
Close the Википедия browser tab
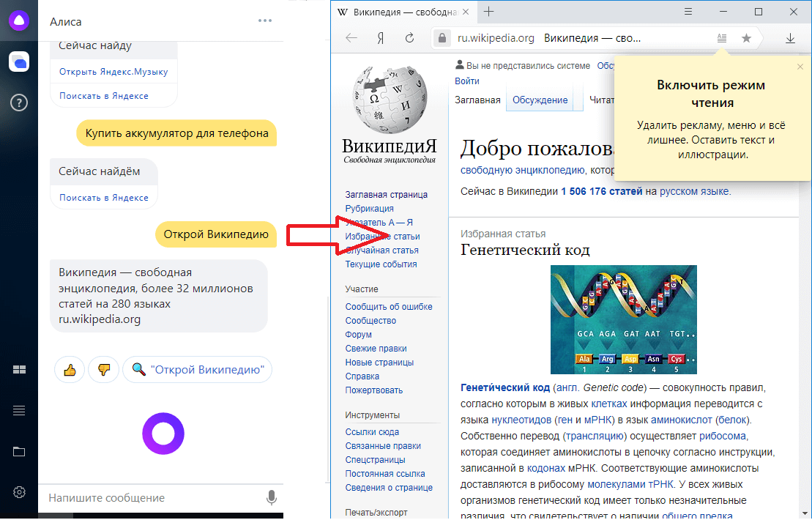[466, 12]
